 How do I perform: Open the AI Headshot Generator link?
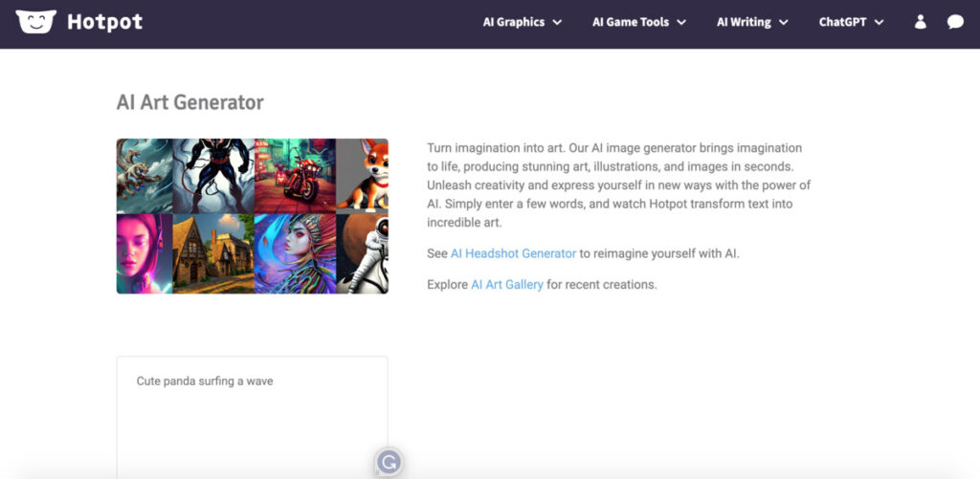[x=513, y=253]
